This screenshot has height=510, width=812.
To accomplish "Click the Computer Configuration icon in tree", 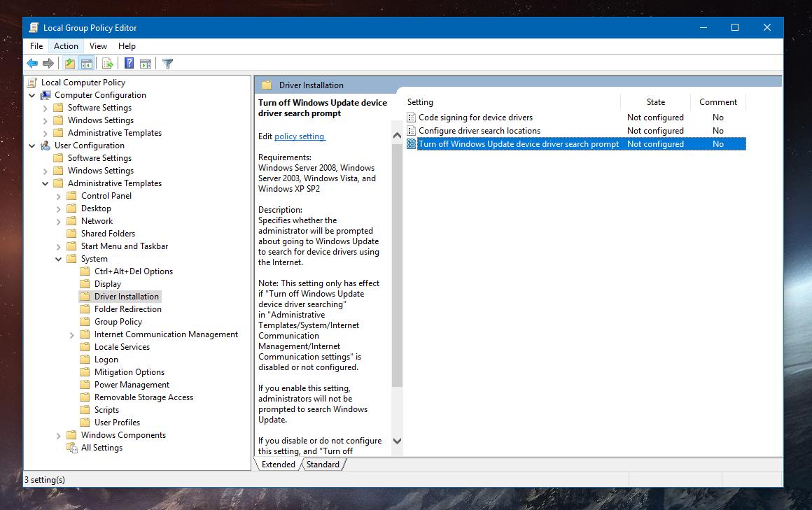I will coord(45,95).
